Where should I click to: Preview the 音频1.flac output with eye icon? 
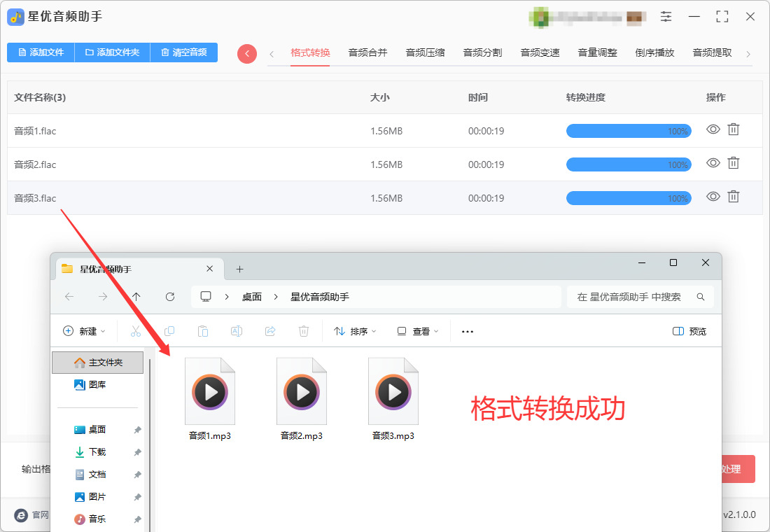pos(713,129)
